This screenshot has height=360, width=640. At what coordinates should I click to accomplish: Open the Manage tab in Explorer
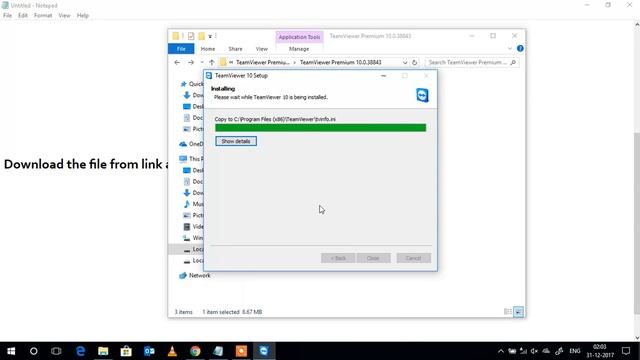[299, 49]
